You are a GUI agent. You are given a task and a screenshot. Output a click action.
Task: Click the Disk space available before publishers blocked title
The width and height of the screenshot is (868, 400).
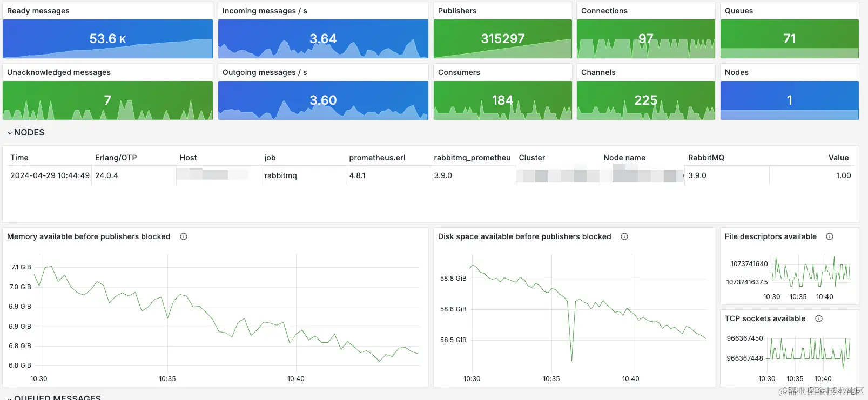(x=524, y=236)
